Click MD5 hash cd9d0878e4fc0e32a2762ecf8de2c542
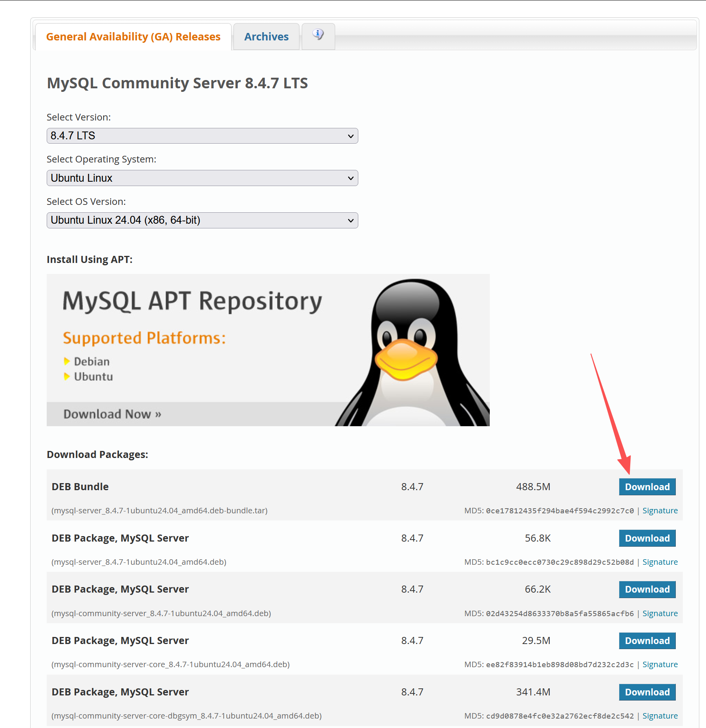This screenshot has height=728, width=706. coord(560,716)
